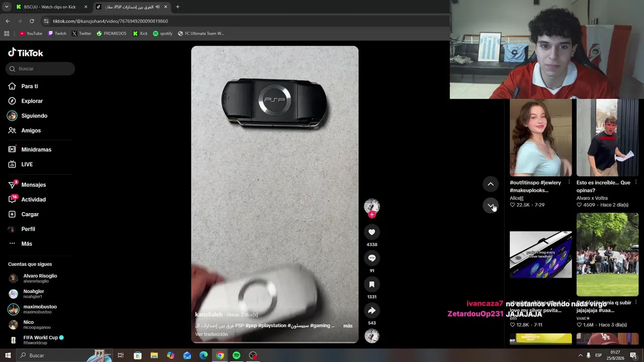
Task: Open the maximobustoo followed account
Action: click(x=40, y=309)
